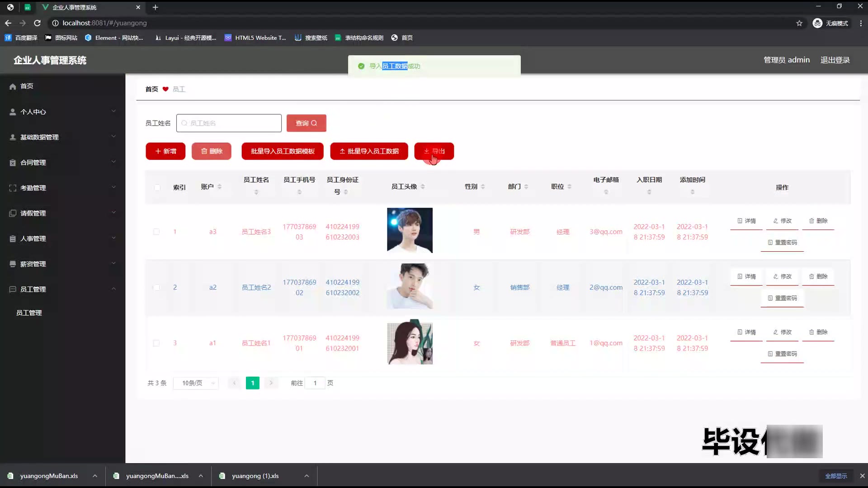Click the sort arrows on 部门 column
The image size is (868, 488).
pyautogui.click(x=526, y=187)
